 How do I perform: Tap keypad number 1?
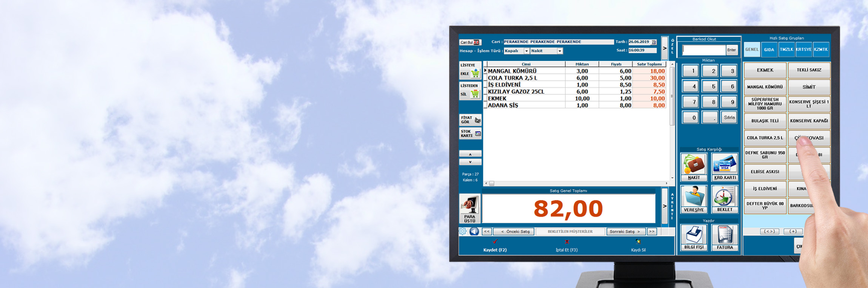click(x=691, y=71)
